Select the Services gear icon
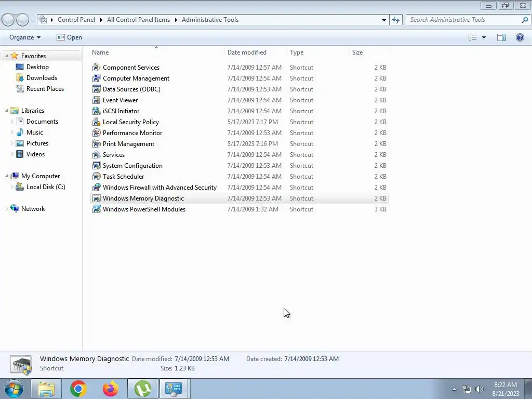The width and height of the screenshot is (532, 399). point(96,155)
